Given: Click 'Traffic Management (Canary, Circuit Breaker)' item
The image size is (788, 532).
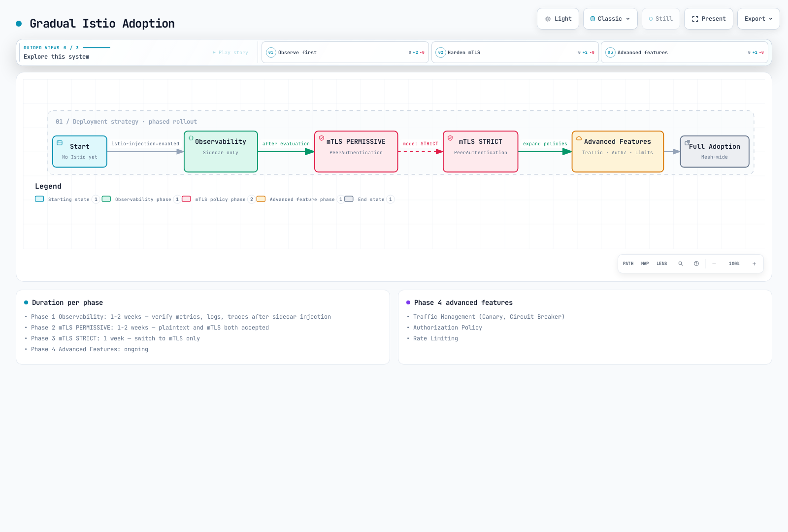Looking at the screenshot, I should click(489, 317).
